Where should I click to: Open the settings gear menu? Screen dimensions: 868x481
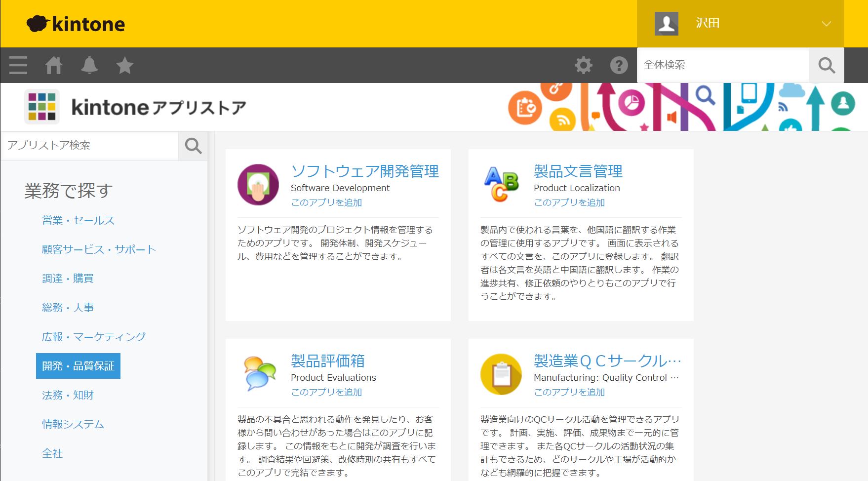pos(583,65)
